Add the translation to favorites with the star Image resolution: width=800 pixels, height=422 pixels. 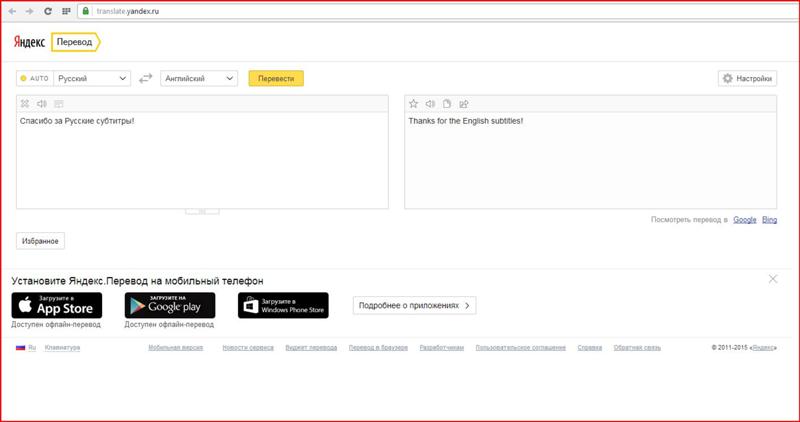click(x=414, y=104)
